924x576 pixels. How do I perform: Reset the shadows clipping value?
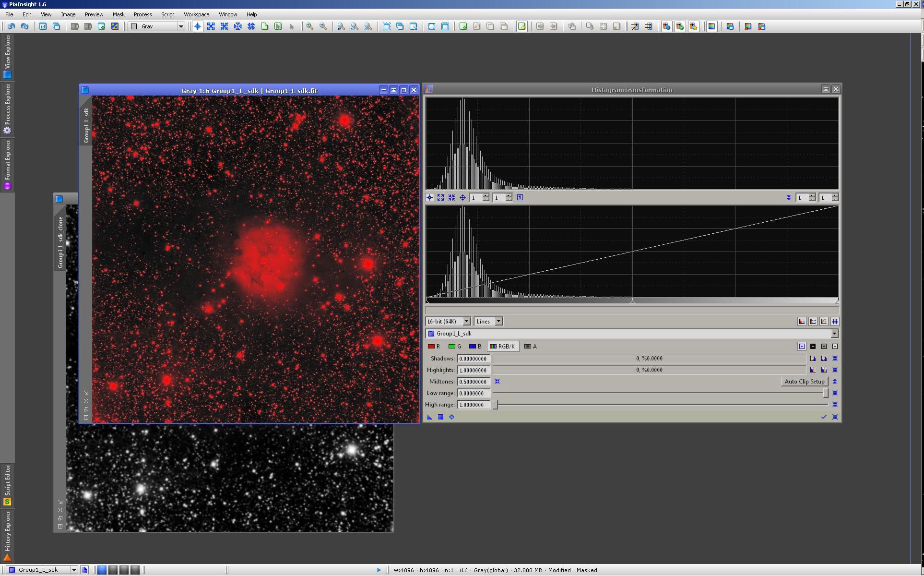point(835,359)
